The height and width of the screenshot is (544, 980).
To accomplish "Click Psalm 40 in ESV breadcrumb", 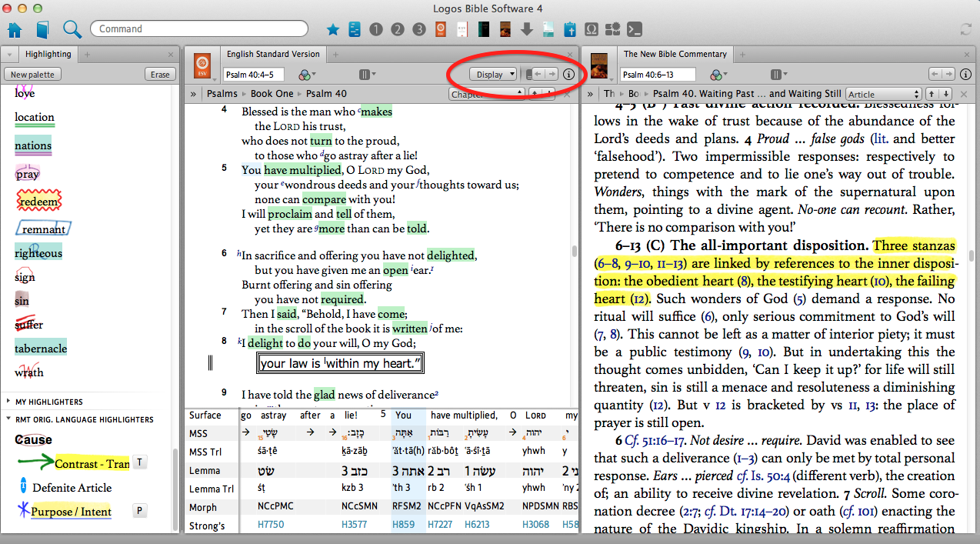I will pyautogui.click(x=326, y=94).
